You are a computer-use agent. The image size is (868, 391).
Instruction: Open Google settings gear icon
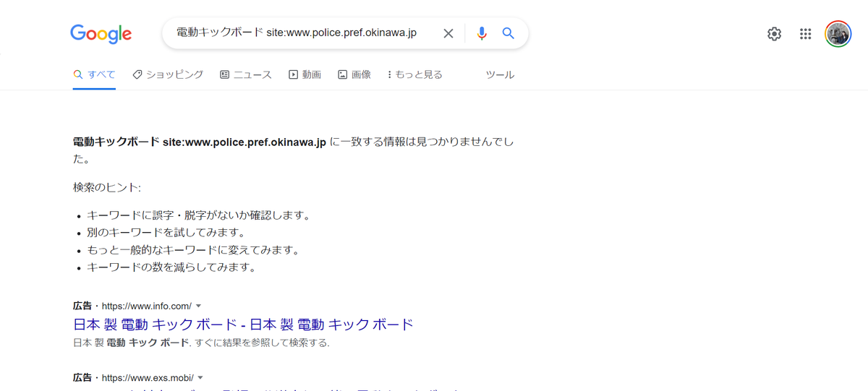775,34
